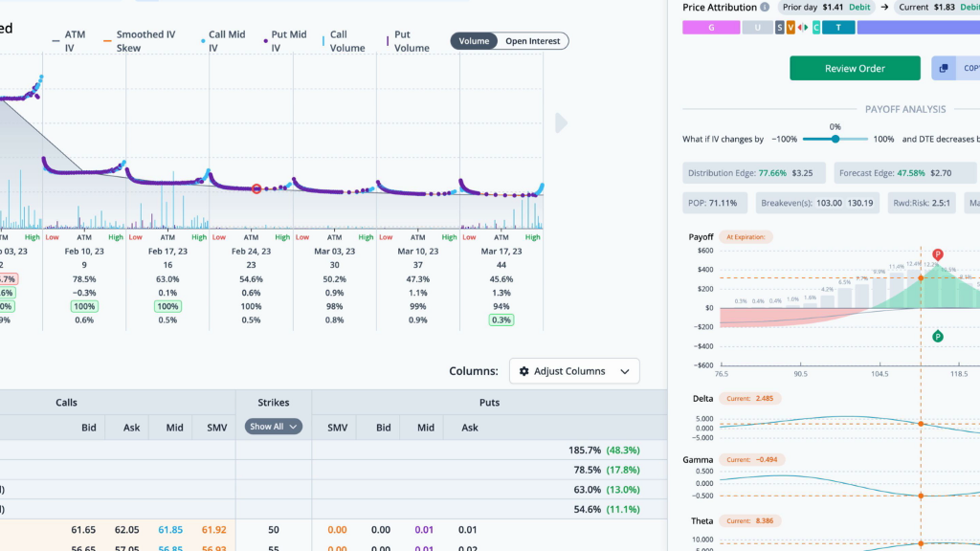Screen dimensions: 980x551
Task: Click the IV change slider handle
Action: [835, 140]
